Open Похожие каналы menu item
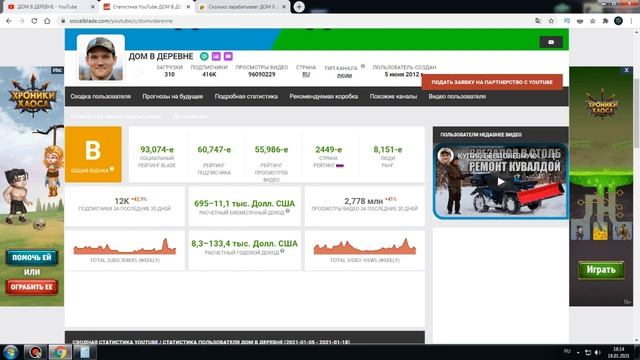This screenshot has height=360, width=640. point(393,97)
